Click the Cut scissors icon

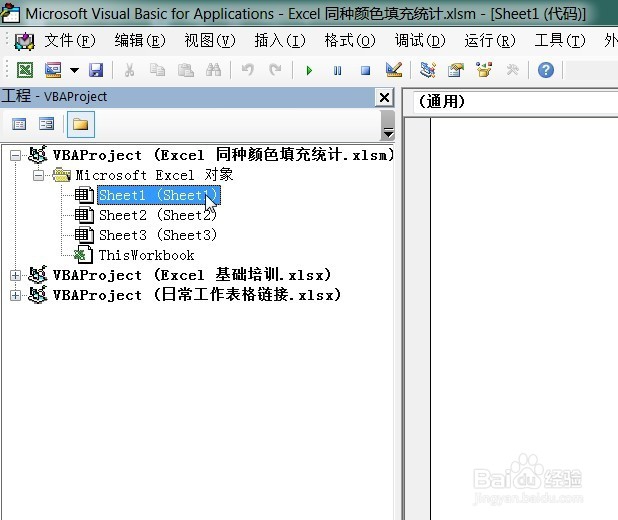(x=129, y=71)
